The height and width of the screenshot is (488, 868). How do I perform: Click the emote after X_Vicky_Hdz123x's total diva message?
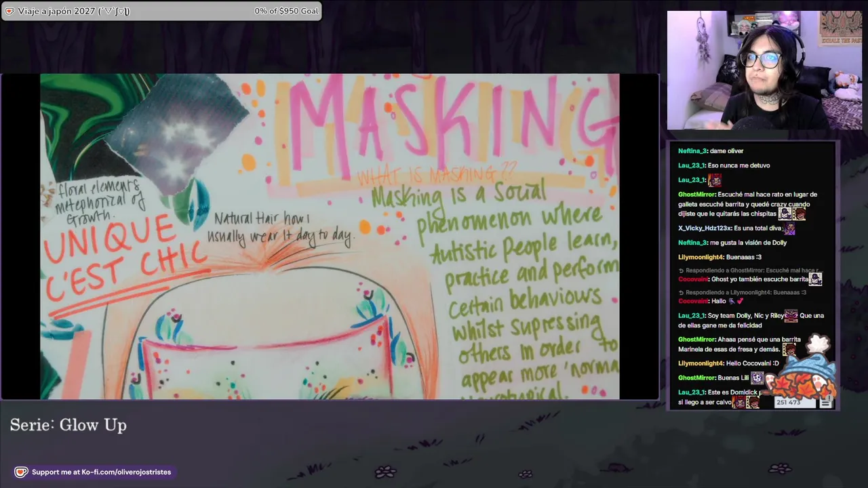tap(789, 228)
